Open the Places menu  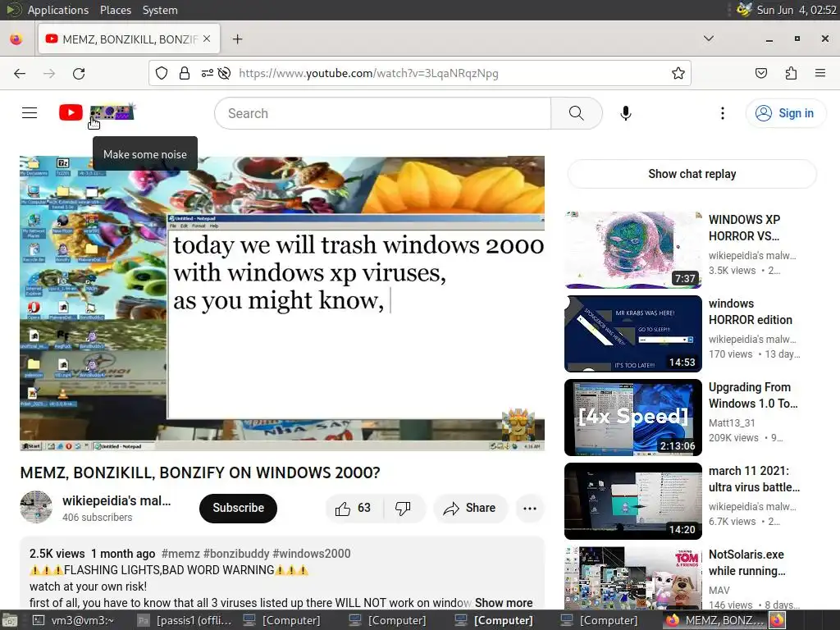pyautogui.click(x=116, y=10)
